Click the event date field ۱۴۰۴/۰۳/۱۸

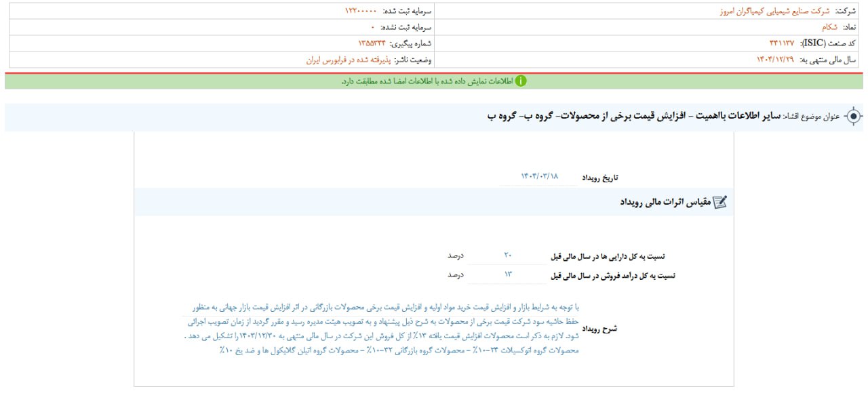539,177
